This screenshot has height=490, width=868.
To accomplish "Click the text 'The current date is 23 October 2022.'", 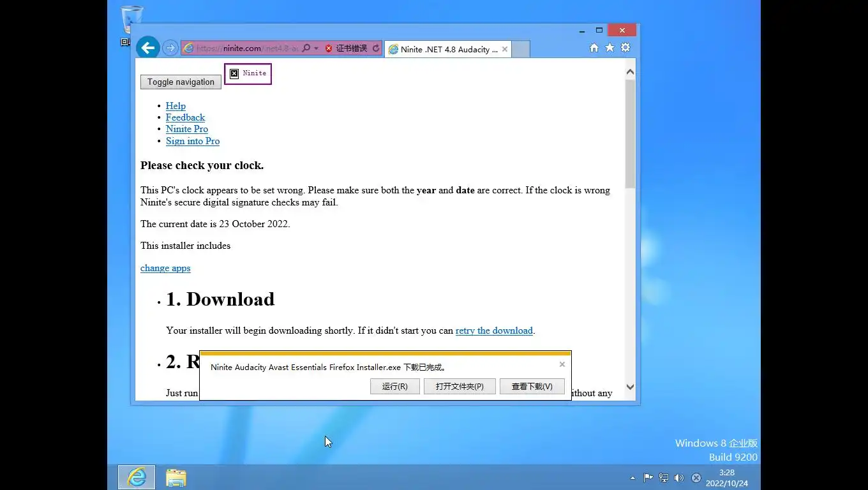I will pyautogui.click(x=215, y=224).
